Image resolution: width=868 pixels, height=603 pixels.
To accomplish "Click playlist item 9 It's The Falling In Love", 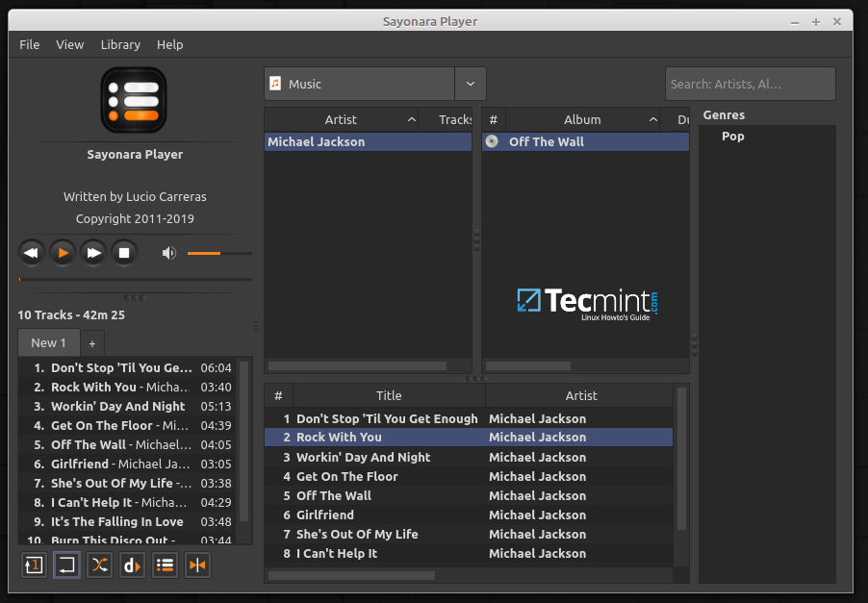I will pyautogui.click(x=127, y=521).
